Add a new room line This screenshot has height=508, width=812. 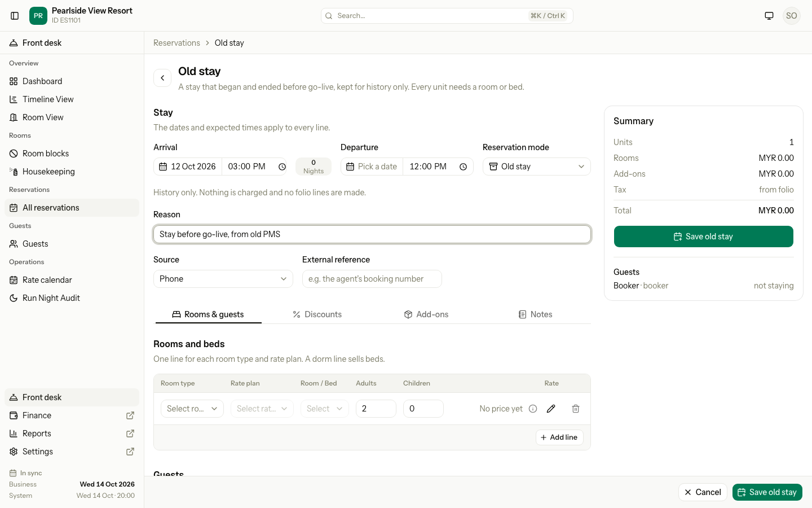pyautogui.click(x=559, y=437)
